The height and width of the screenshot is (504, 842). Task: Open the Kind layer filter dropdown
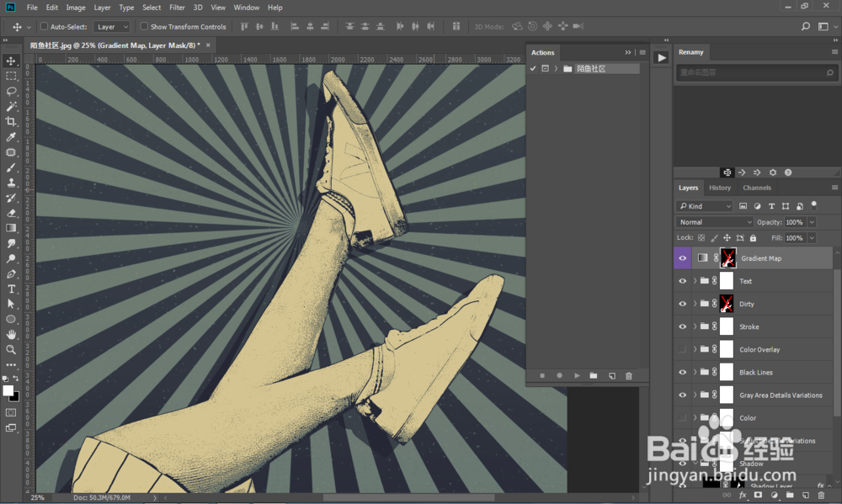[x=705, y=206]
